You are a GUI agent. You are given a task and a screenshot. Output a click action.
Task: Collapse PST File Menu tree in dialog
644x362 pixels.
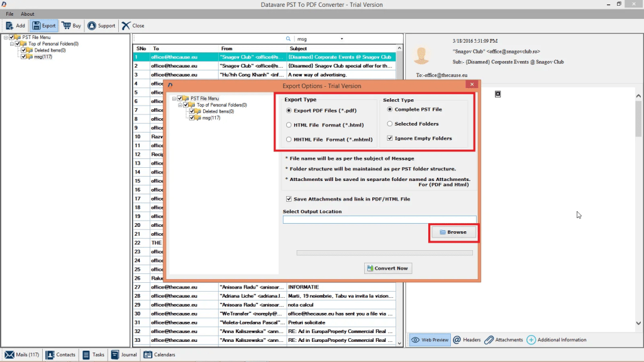pyautogui.click(x=174, y=99)
